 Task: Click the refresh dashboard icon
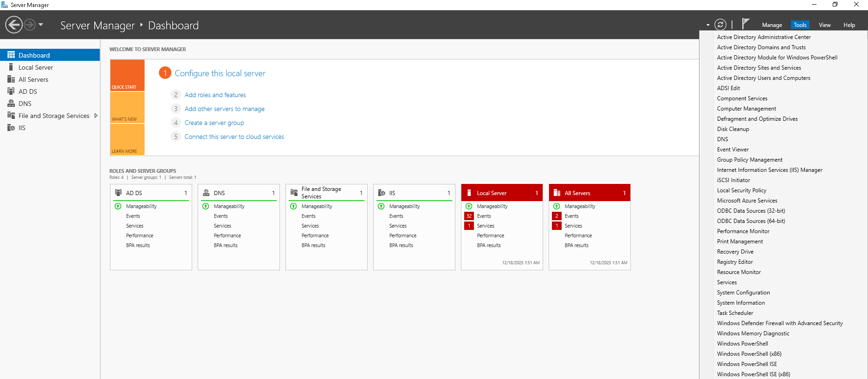click(720, 25)
